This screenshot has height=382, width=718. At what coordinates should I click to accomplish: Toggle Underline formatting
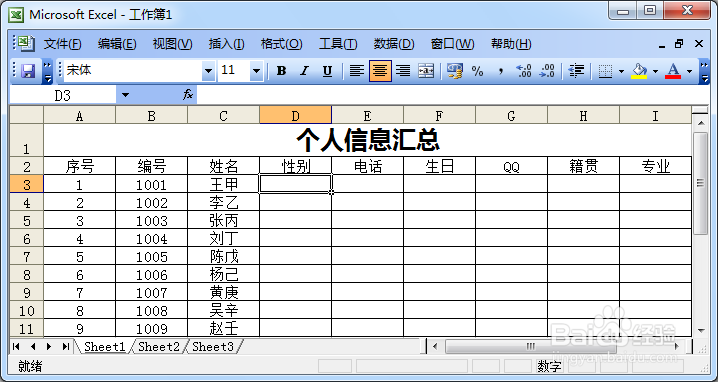327,71
